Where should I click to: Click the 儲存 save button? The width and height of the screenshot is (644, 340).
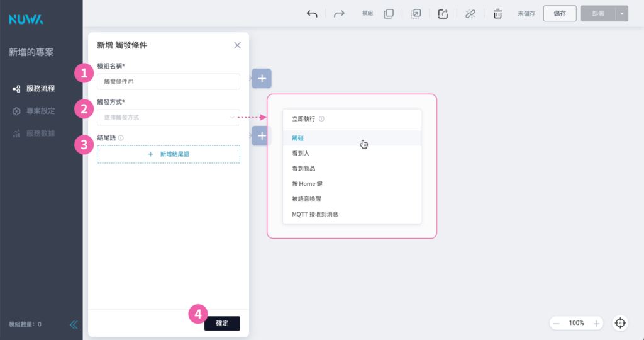click(560, 14)
